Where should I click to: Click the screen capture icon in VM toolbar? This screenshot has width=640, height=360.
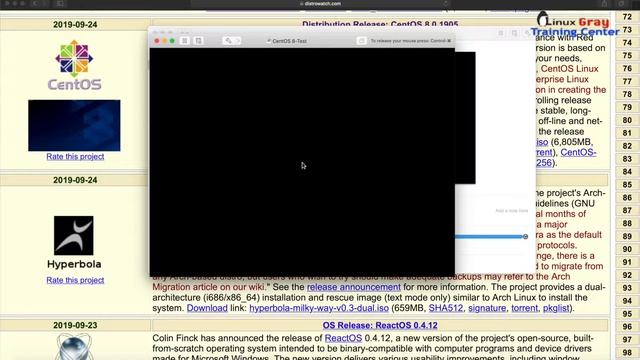361,41
